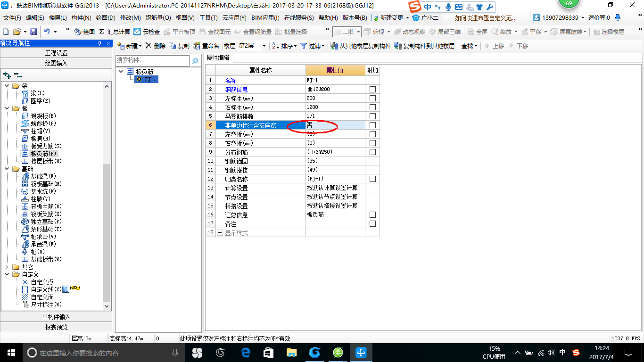Switch to the 属性编辑 tab
This screenshot has height=362, width=644.
pyautogui.click(x=219, y=58)
